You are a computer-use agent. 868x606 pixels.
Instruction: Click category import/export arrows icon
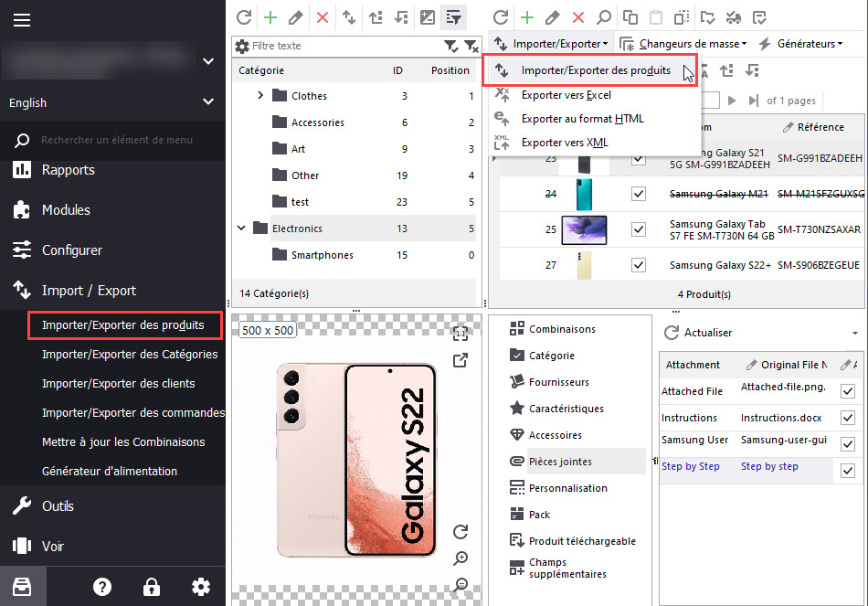pyautogui.click(x=349, y=17)
